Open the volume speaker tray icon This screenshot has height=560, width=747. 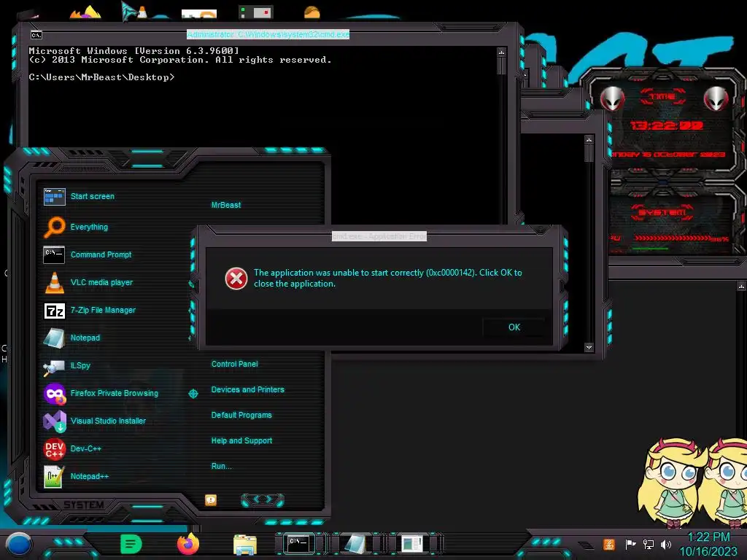tap(666, 544)
